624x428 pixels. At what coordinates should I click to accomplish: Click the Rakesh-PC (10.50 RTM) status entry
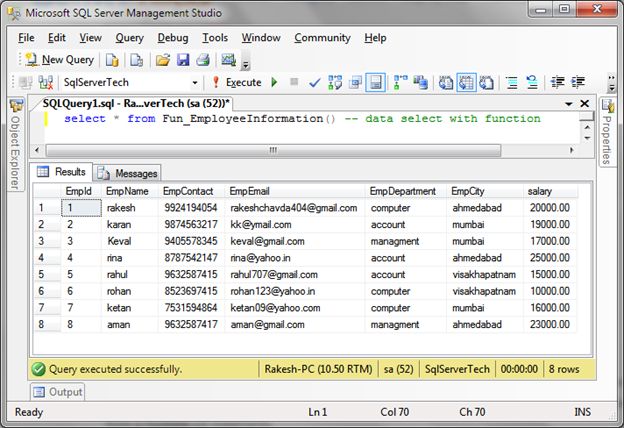pos(318,369)
